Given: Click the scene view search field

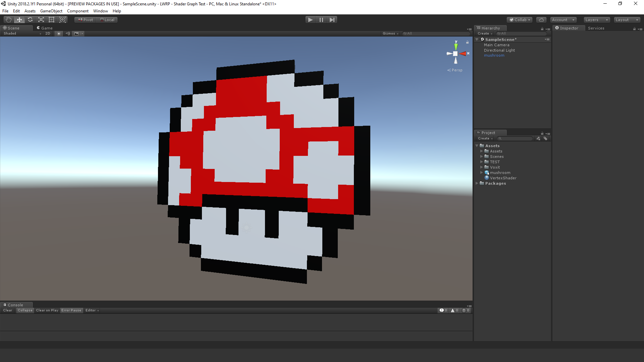Looking at the screenshot, I should tap(436, 34).
